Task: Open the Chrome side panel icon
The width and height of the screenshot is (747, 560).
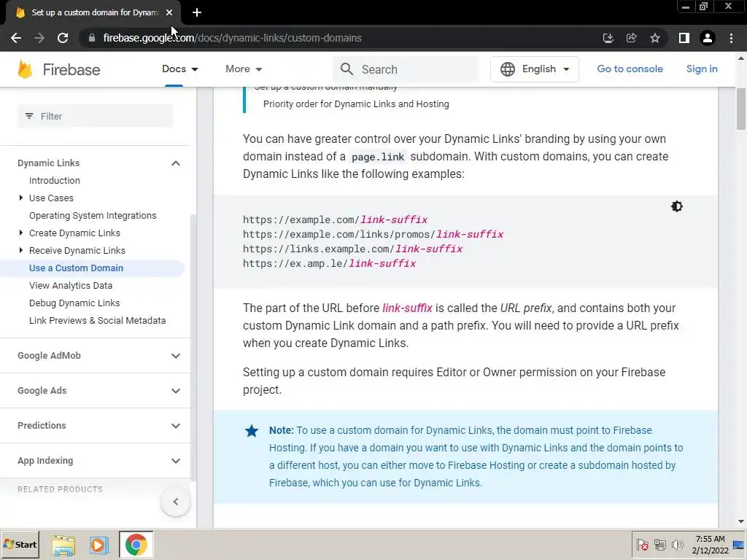Action: (684, 38)
